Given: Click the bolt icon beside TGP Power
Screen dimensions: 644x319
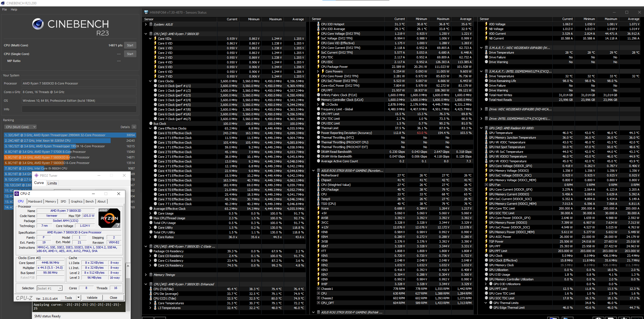Looking at the screenshot, I should pos(486,241).
